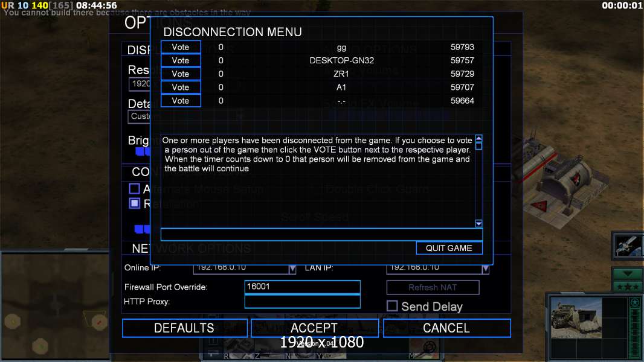Open the Online IP dropdown arrow
The image size is (644, 362).
292,269
